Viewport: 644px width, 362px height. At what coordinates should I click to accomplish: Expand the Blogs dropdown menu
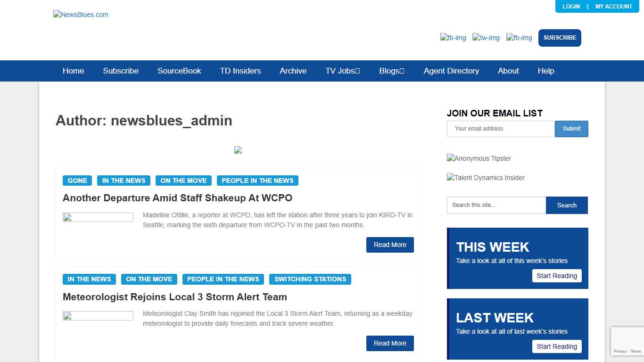(391, 71)
